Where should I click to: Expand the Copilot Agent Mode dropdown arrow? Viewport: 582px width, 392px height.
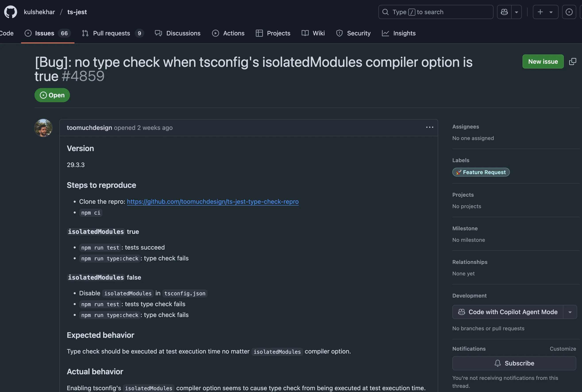pos(570,312)
